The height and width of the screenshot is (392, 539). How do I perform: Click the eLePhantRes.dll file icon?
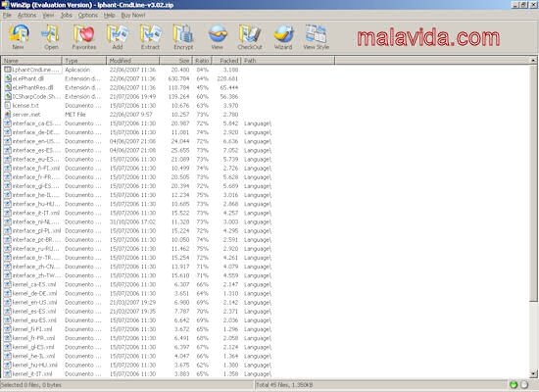click(x=8, y=87)
